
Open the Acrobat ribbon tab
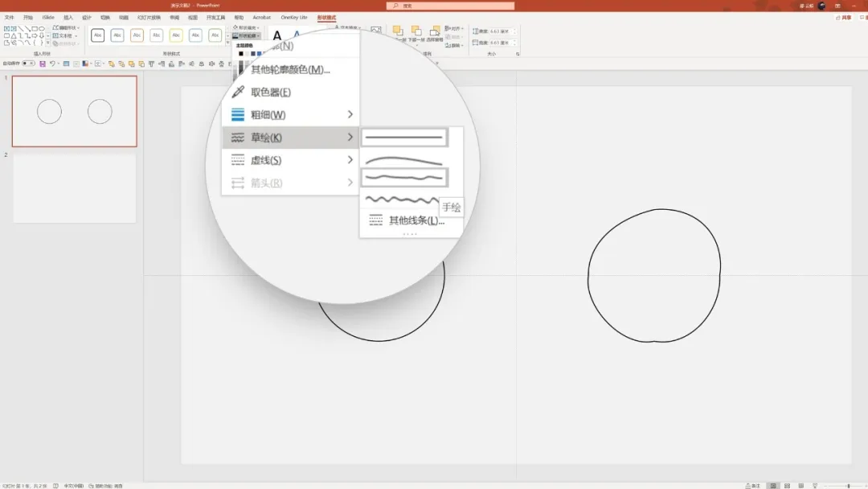261,18
